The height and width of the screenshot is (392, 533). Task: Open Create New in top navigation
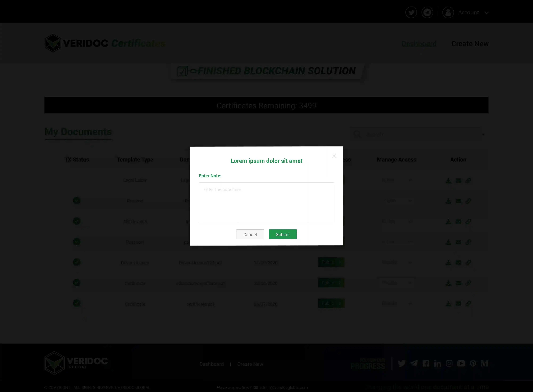(x=470, y=44)
